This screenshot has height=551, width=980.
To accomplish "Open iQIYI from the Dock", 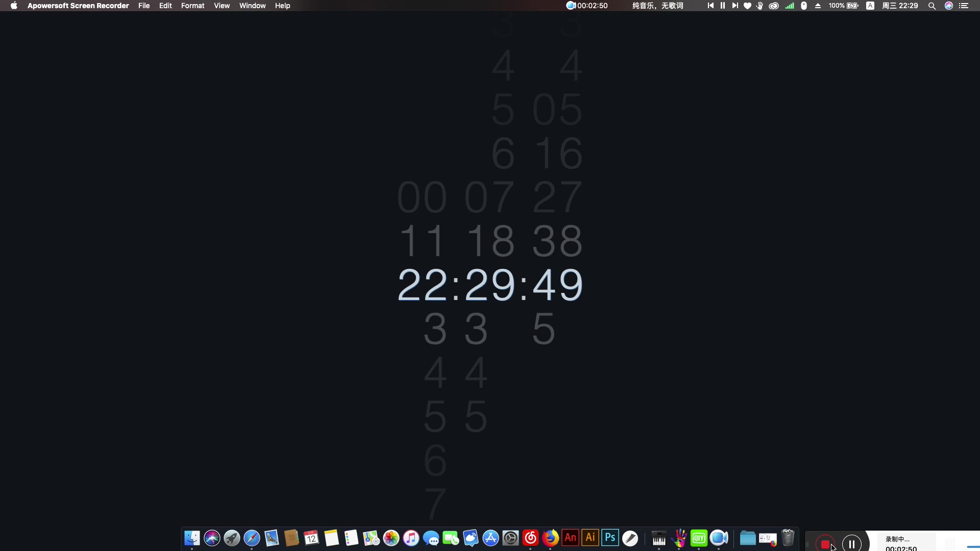I will (x=699, y=538).
